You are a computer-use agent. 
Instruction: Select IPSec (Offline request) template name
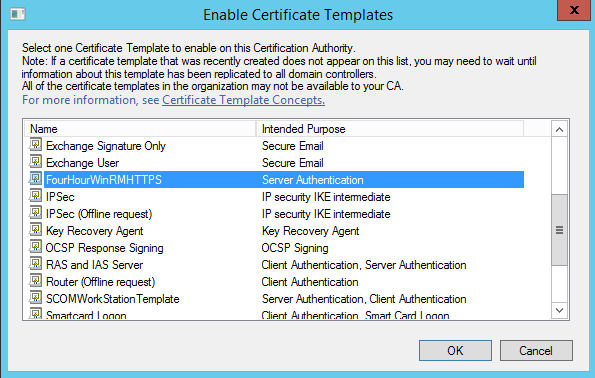point(99,214)
